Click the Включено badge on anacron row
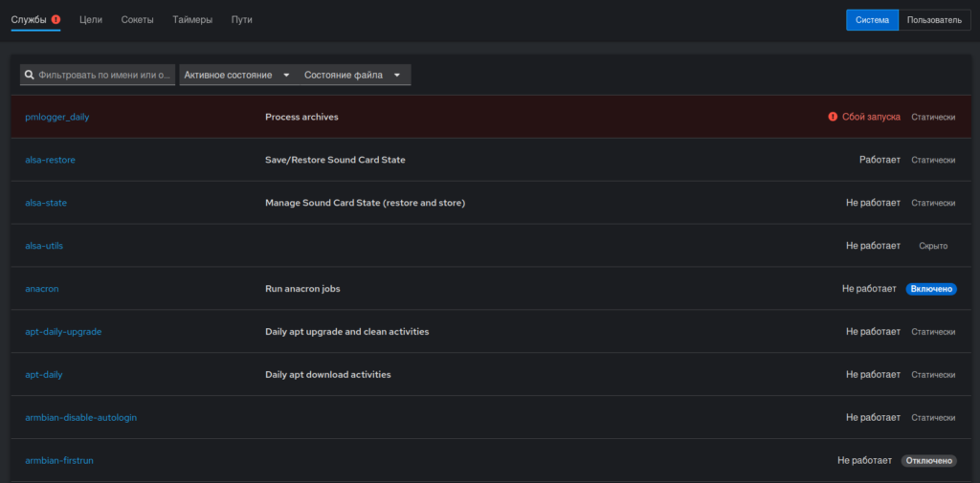This screenshot has width=980, height=483. coord(931,289)
